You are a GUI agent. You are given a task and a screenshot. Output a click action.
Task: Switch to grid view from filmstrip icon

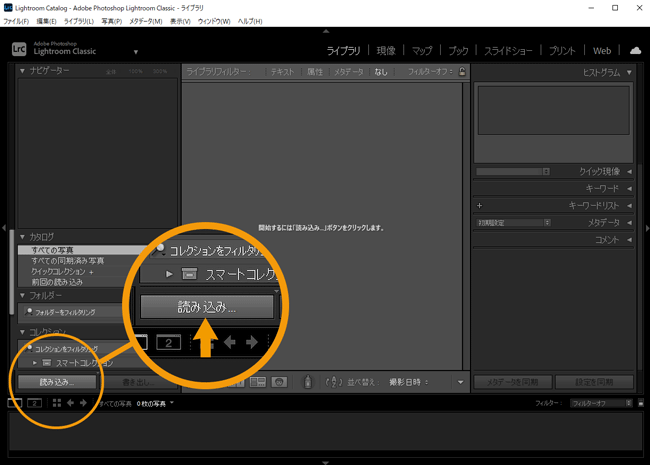57,403
